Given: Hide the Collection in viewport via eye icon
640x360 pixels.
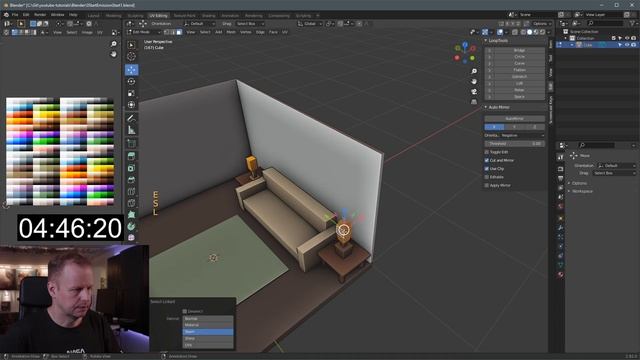Looking at the screenshot, I should 627,38.
